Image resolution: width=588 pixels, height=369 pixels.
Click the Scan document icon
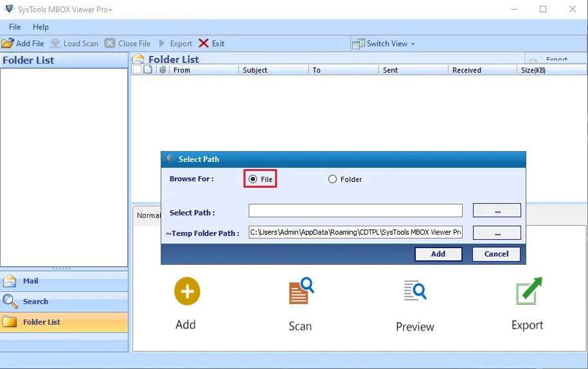pyautogui.click(x=301, y=291)
